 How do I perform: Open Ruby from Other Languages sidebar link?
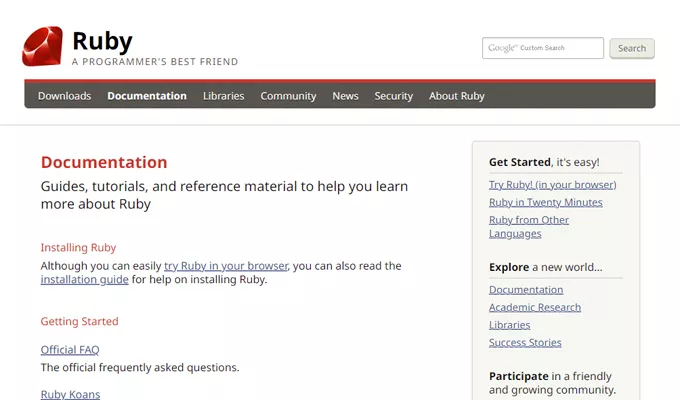coord(529,226)
